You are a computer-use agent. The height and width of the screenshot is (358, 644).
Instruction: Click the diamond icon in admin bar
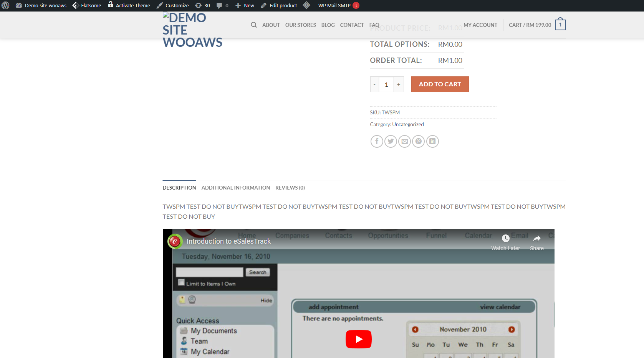coord(306,5)
